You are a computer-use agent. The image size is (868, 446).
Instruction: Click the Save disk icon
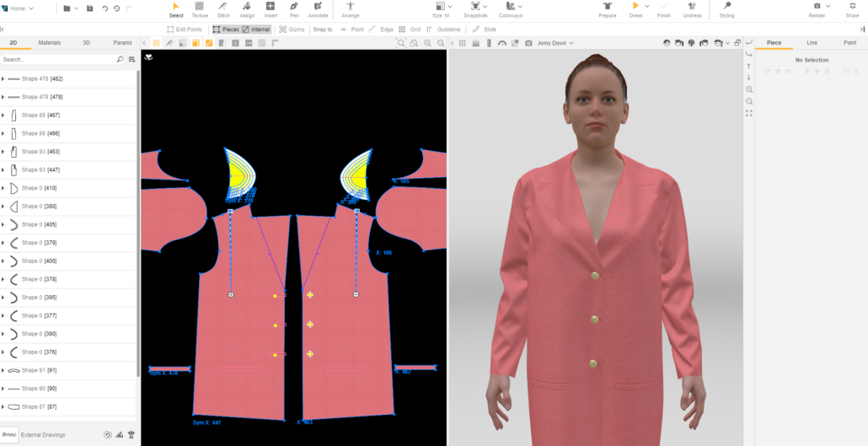coord(89,8)
